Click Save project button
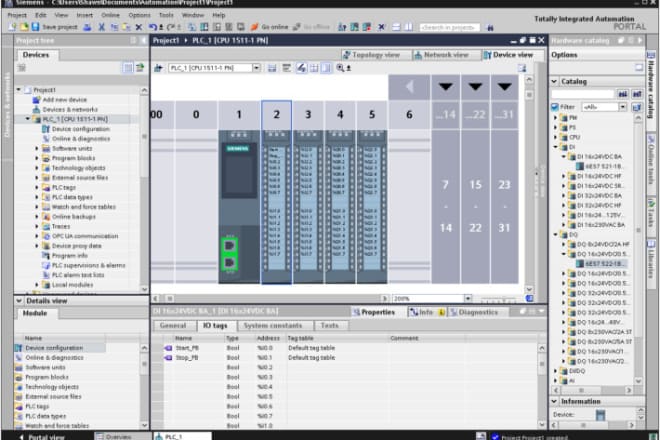The height and width of the screenshot is (440, 660). pos(55,27)
